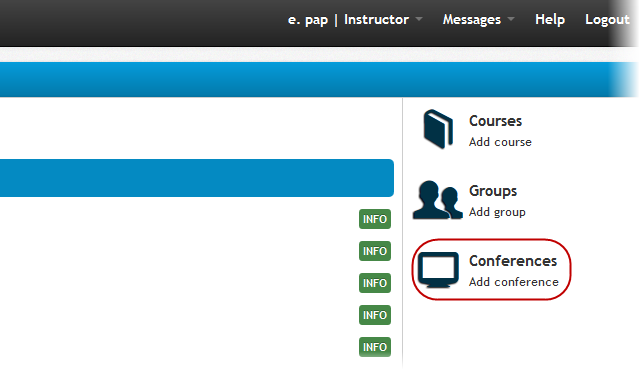Select Add group link
Viewport: 640px width, 370px height.
click(x=497, y=212)
